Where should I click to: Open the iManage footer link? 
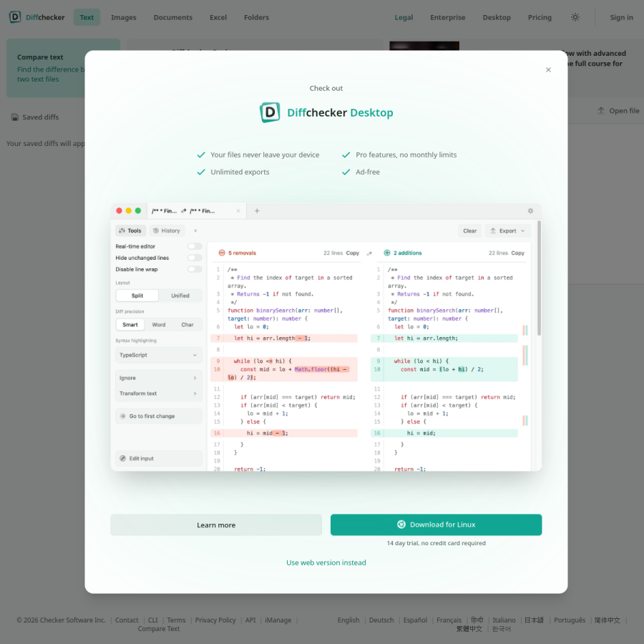tap(278, 620)
